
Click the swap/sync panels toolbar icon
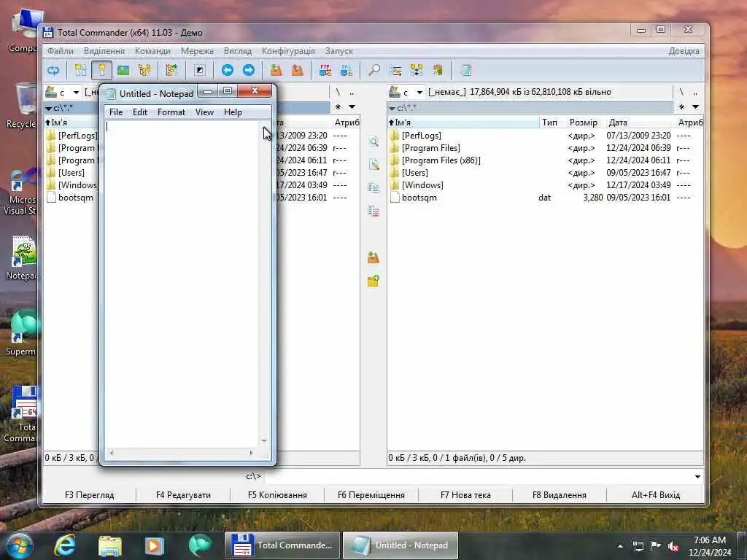171,71
